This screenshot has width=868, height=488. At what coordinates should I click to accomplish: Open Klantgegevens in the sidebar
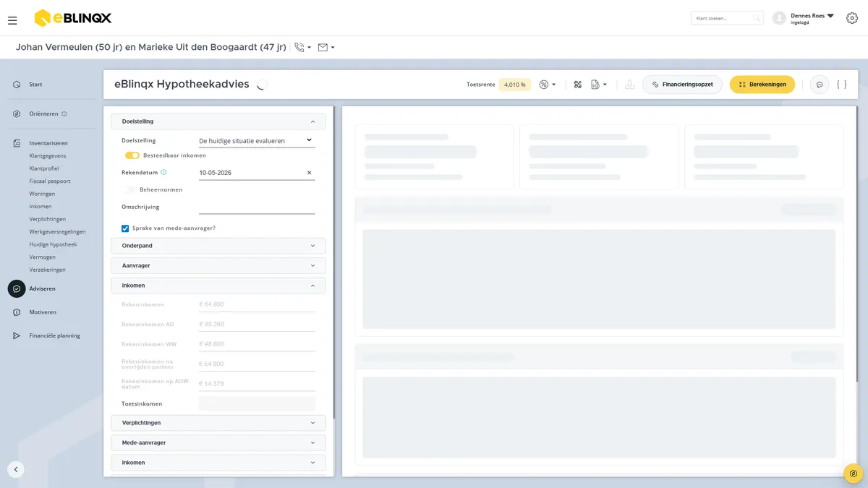48,155
